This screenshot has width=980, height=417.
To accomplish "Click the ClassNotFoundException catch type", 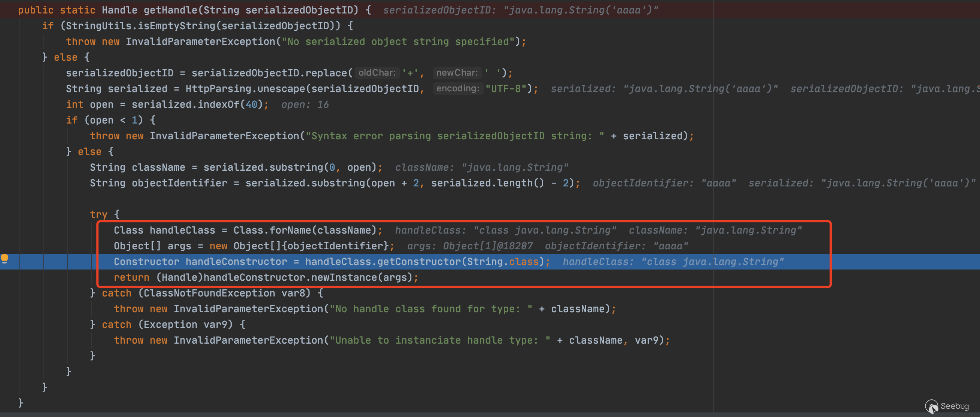I will 209,293.
